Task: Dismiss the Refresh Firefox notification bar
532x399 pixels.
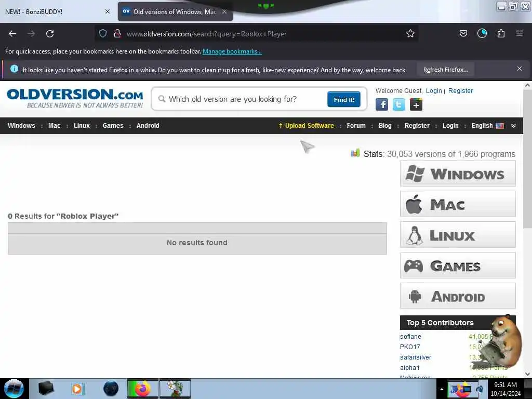Action: [x=520, y=69]
